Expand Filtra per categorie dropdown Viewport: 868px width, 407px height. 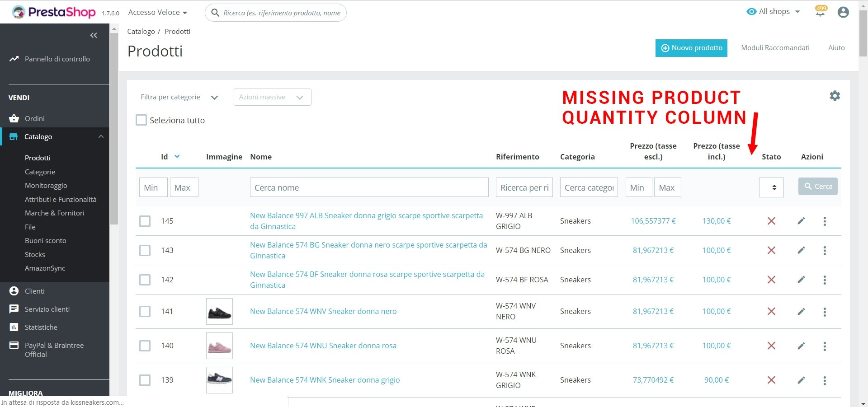[179, 97]
